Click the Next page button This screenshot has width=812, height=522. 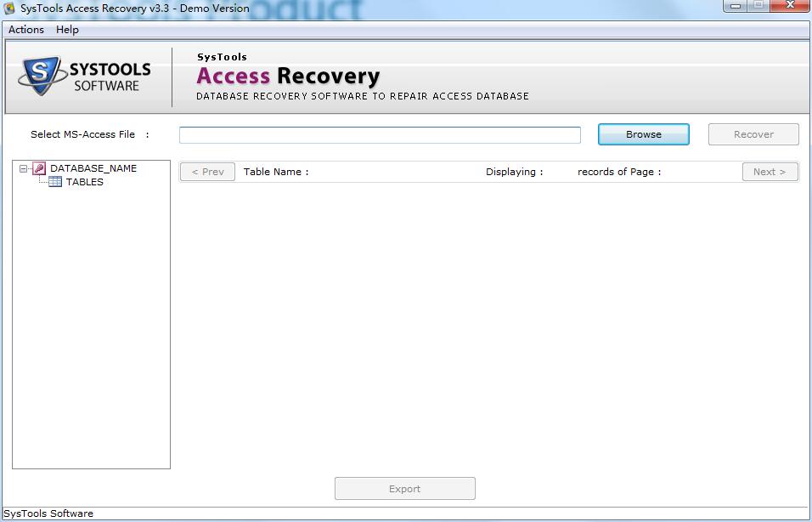point(770,172)
